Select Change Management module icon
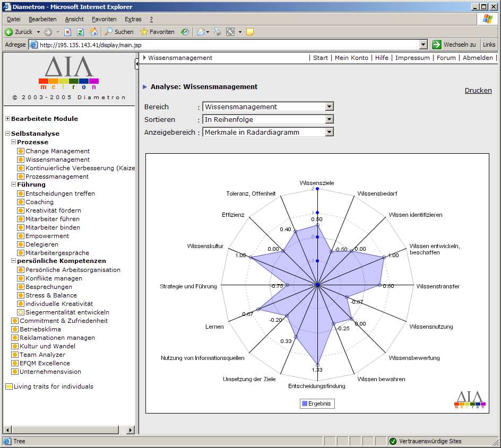 (21, 151)
